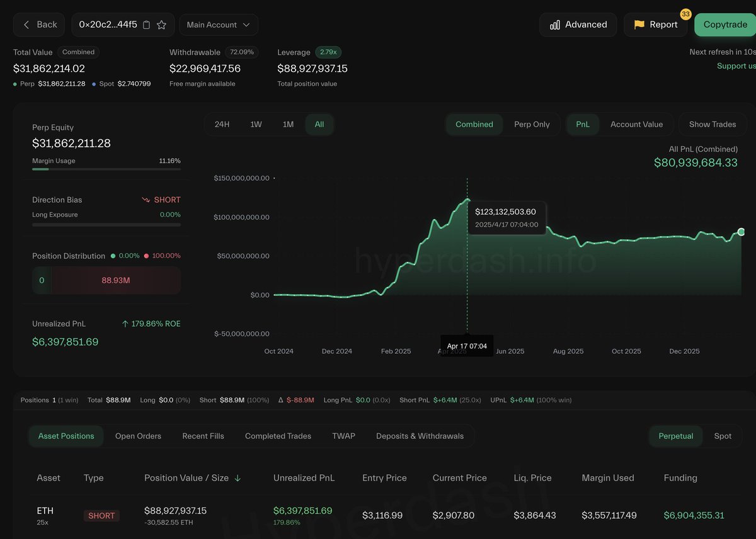756x539 pixels.
Task: Switch chart to Perp Only
Action: click(x=532, y=124)
